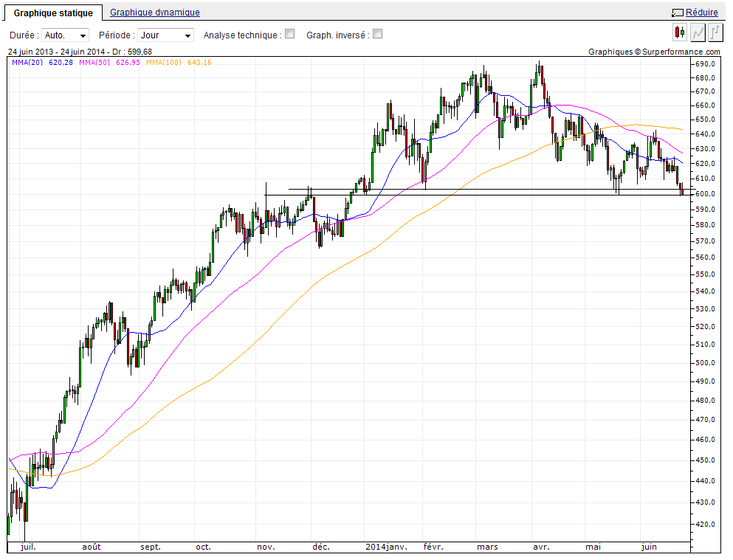Click the 600,0 price axis label
The image size is (733, 560).
coord(706,194)
